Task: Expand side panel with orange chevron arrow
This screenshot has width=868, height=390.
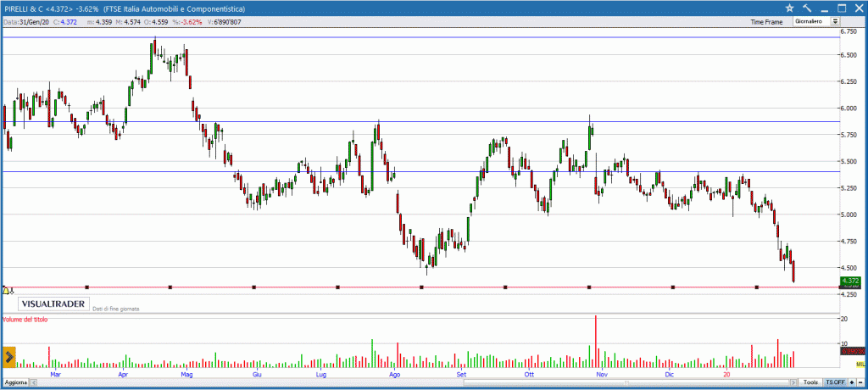Action: (x=8, y=357)
